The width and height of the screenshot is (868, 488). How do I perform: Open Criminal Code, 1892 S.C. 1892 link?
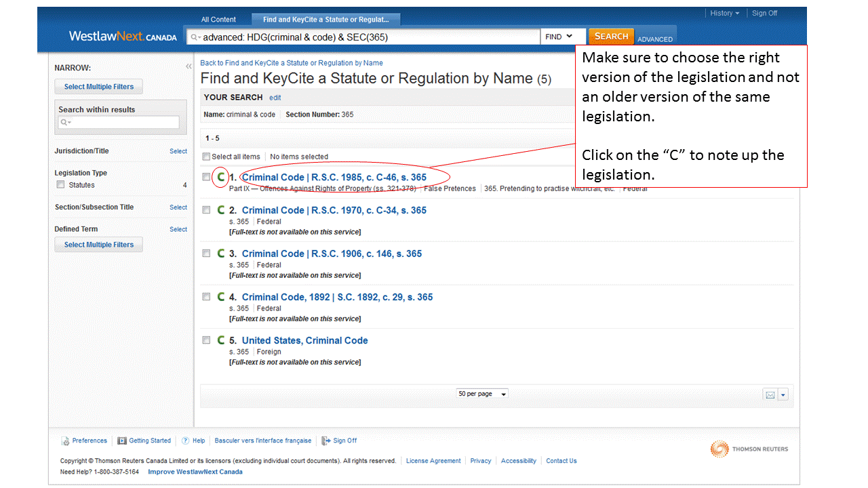point(337,297)
